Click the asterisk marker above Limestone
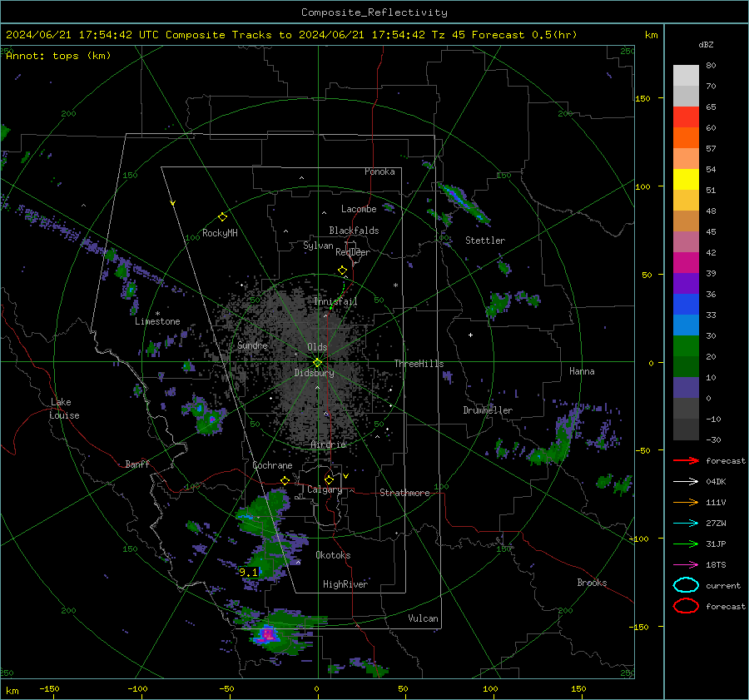Image resolution: width=749 pixels, height=700 pixels. pos(157,314)
